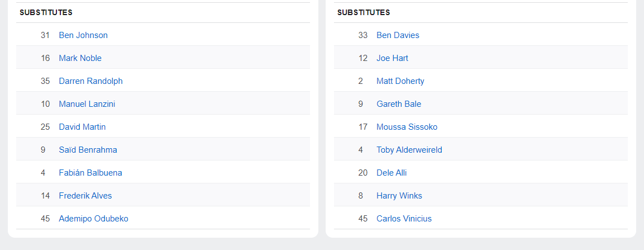Click on Joe Hart's name
Image resolution: width=644 pixels, height=250 pixels.
click(x=392, y=58)
